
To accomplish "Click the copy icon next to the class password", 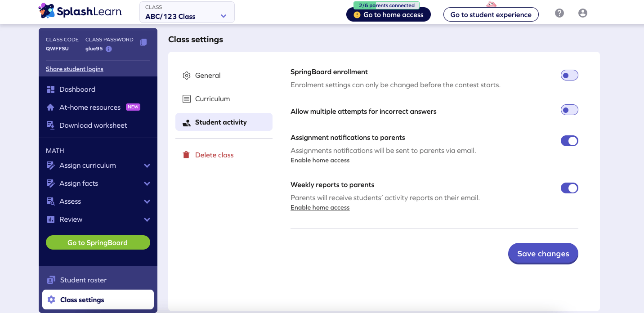I will click(143, 42).
